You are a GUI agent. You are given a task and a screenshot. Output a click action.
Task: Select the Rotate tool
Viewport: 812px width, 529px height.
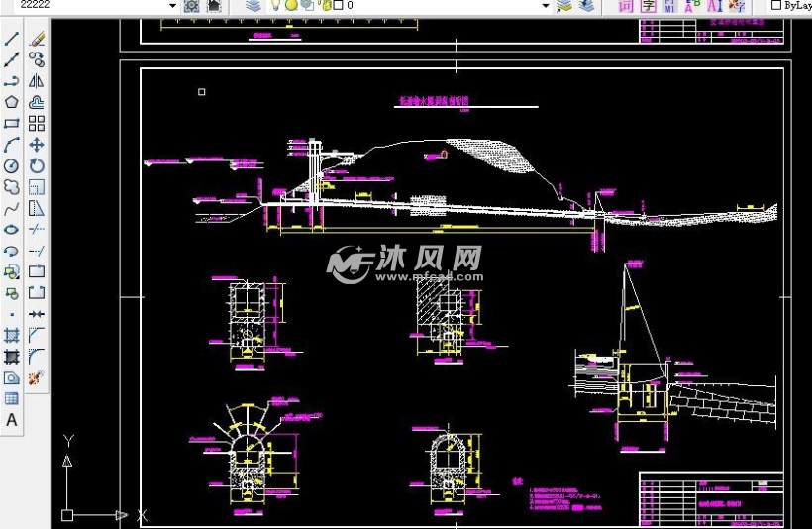pos(37,165)
